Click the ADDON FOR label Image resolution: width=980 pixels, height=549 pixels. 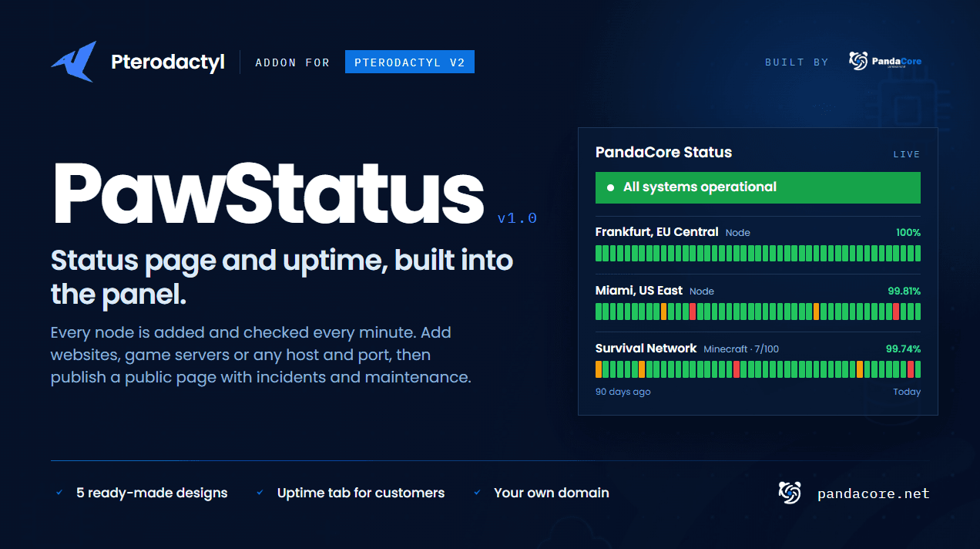coord(293,62)
